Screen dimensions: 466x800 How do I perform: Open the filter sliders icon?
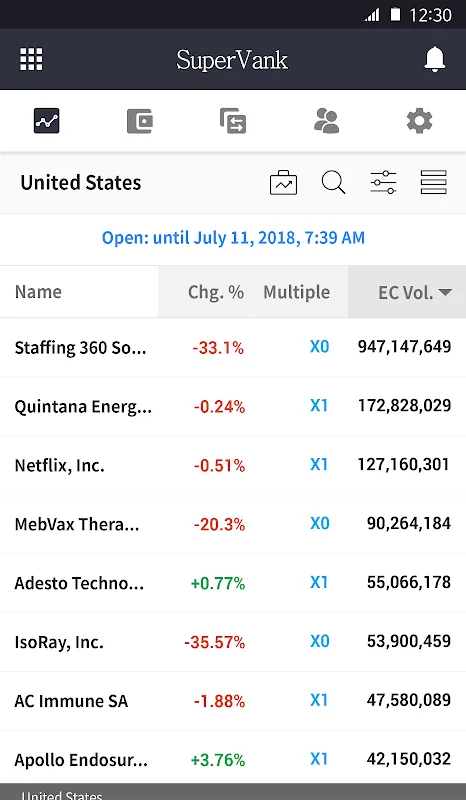383,183
